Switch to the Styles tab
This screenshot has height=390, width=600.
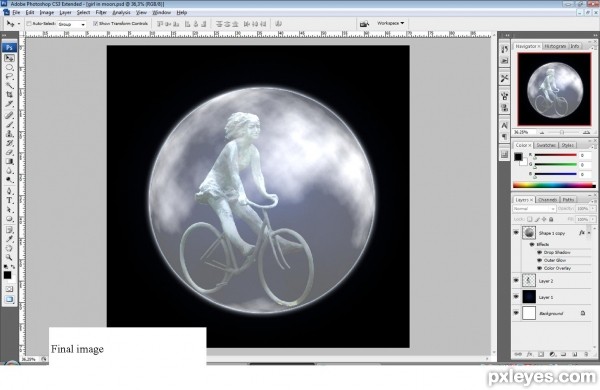tap(567, 145)
